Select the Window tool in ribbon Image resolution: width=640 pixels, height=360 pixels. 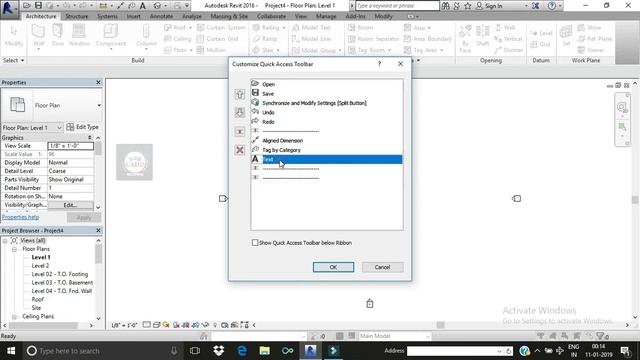click(x=79, y=35)
